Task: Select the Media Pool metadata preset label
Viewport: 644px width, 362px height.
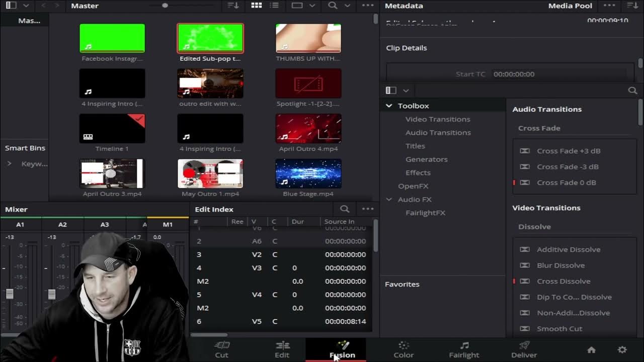Action: (x=570, y=6)
